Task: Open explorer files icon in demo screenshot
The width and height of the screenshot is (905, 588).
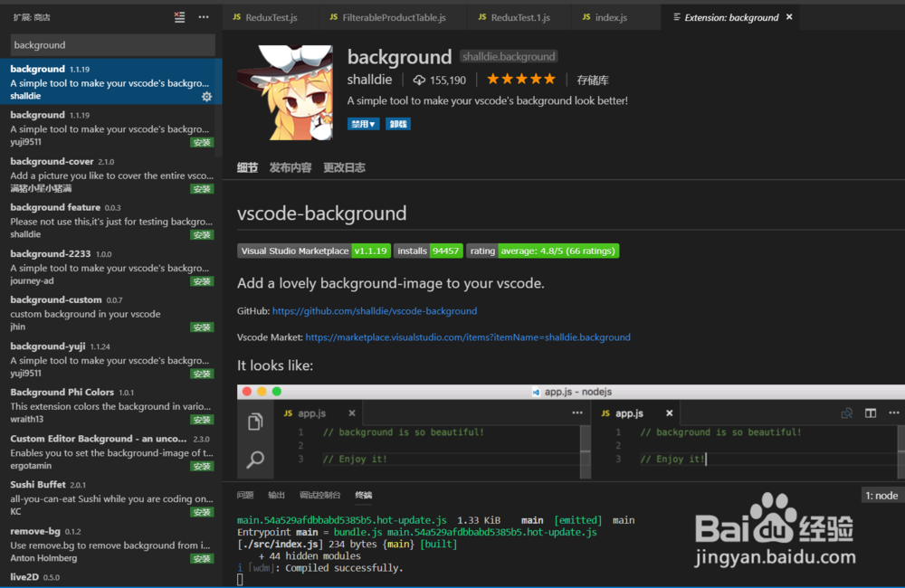Action: coord(255,422)
